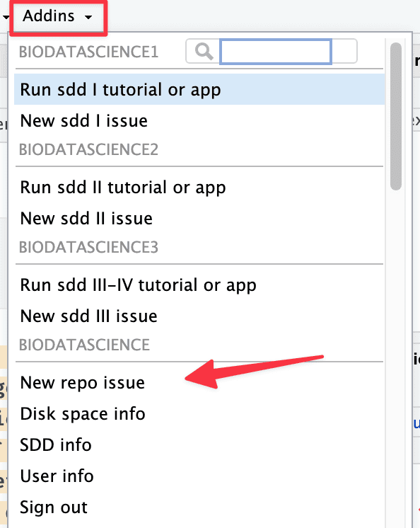
Task: Click the BIODATASCIENCE2 section header
Action: 88,149
